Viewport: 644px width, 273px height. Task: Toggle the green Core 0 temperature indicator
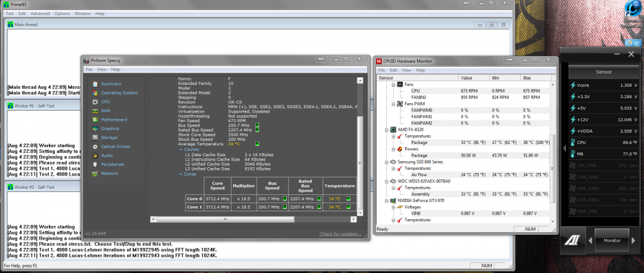tap(348, 199)
